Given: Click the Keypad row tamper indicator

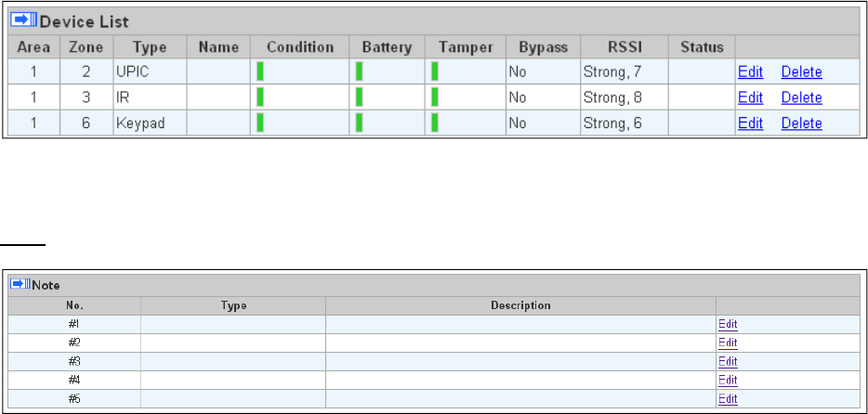Looking at the screenshot, I should coord(435,123).
